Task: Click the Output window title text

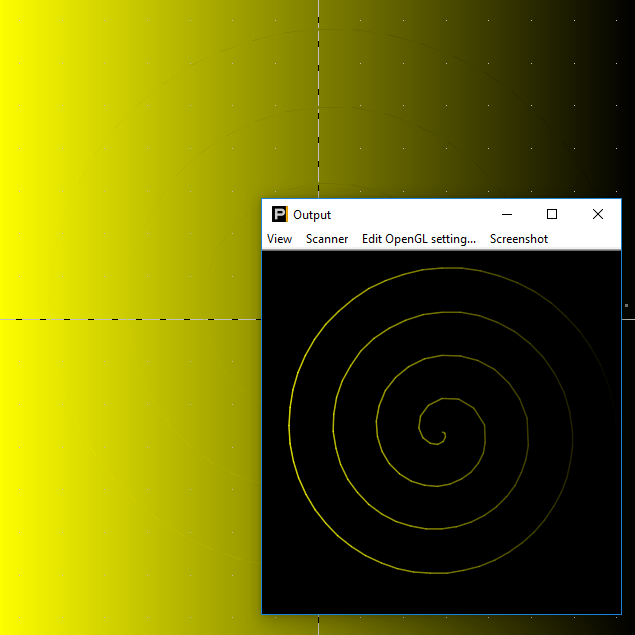Action: point(312,214)
